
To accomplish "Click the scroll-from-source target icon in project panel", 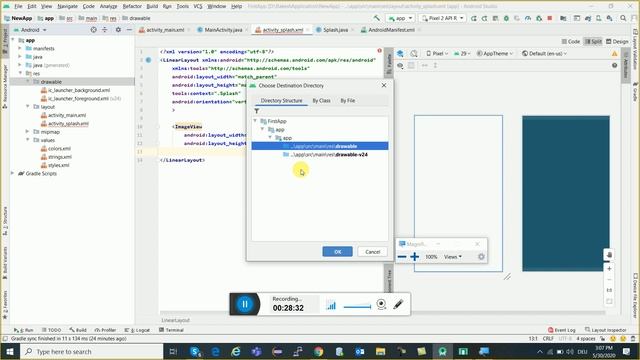I will [x=93, y=30].
